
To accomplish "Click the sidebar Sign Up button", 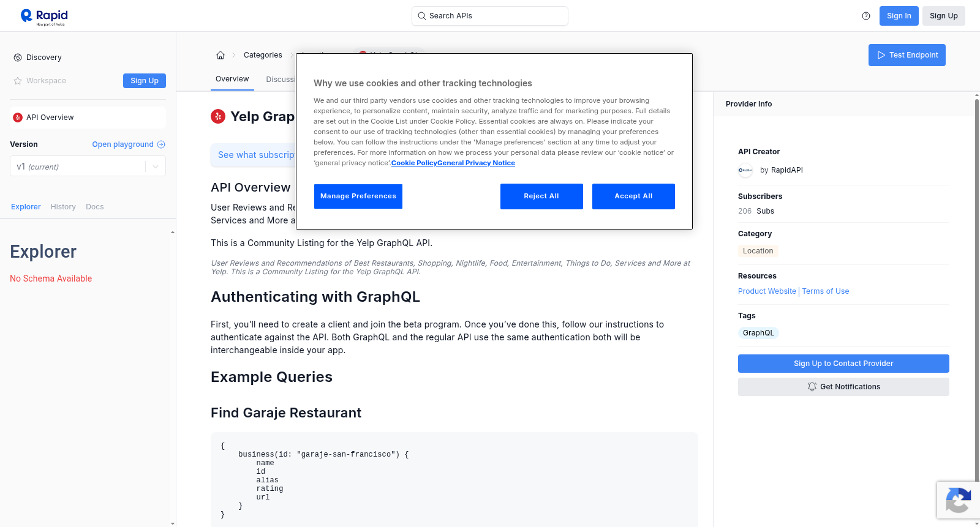I will point(145,81).
